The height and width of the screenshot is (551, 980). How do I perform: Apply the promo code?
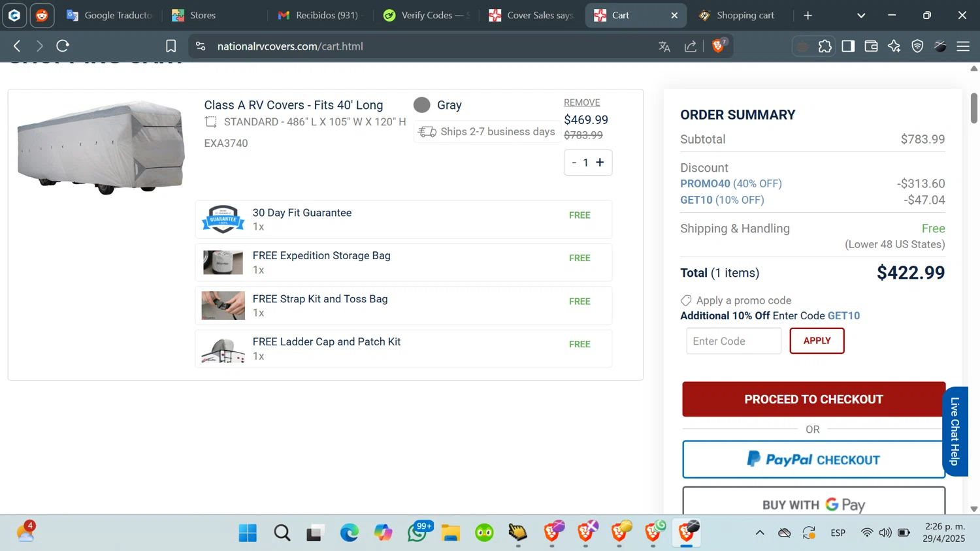click(817, 341)
